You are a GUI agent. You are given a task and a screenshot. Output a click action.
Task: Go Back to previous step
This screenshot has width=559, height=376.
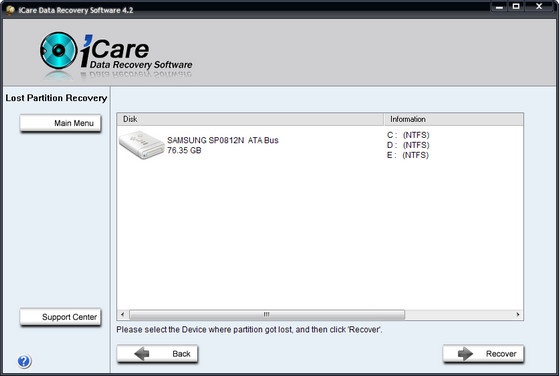(157, 354)
